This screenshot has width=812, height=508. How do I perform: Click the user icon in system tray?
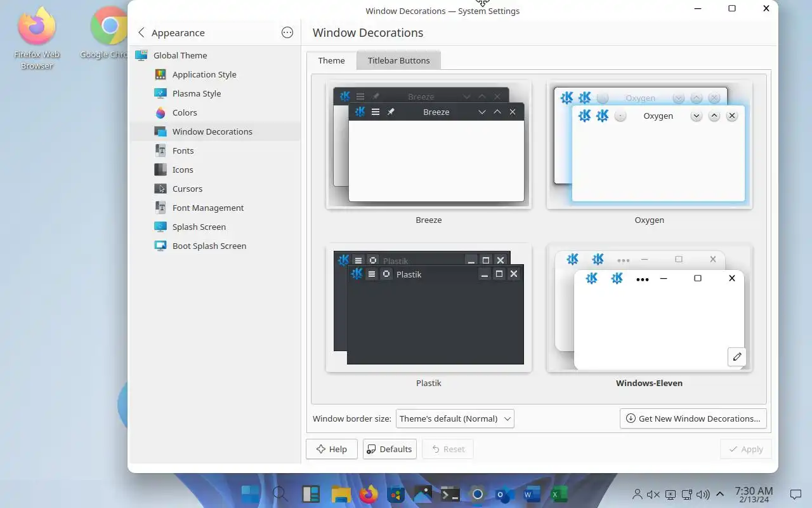tap(638, 494)
